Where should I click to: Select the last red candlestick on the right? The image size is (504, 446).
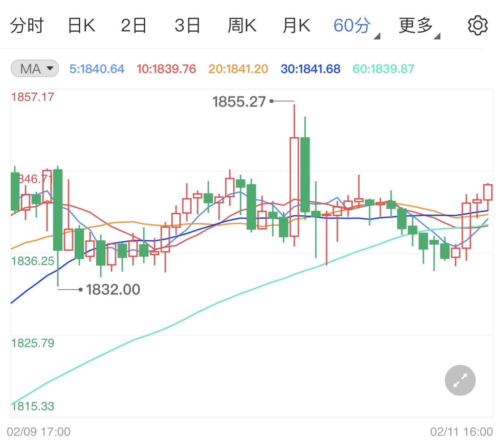coord(488,192)
